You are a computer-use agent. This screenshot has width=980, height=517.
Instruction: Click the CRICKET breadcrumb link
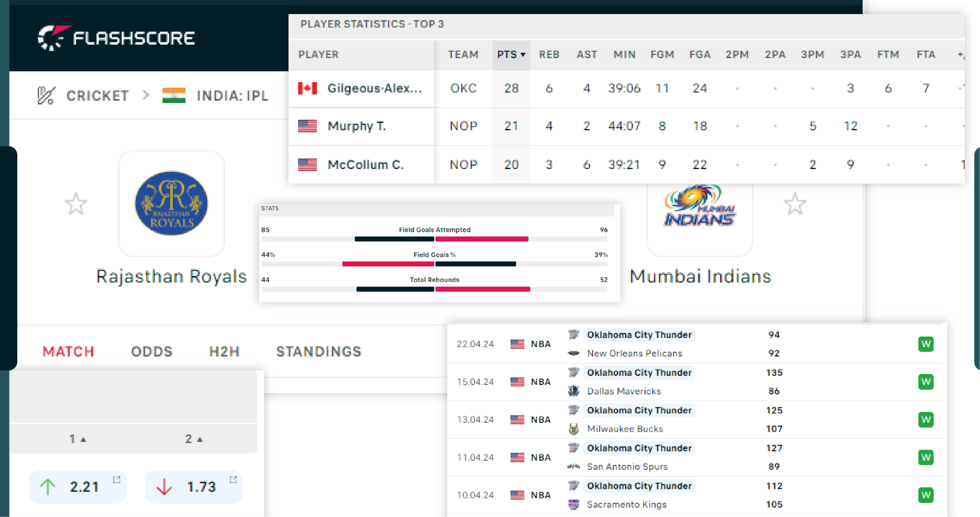tap(98, 95)
